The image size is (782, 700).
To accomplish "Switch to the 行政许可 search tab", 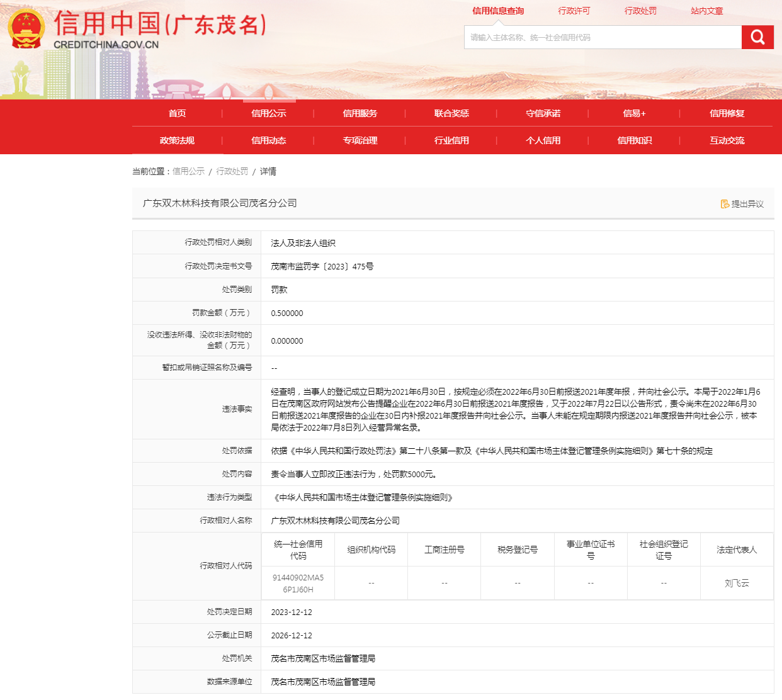I will (x=574, y=11).
